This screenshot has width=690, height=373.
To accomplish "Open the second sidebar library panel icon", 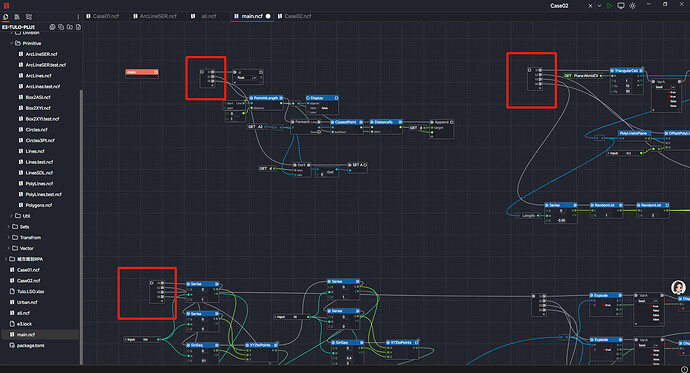I will 17,17.
